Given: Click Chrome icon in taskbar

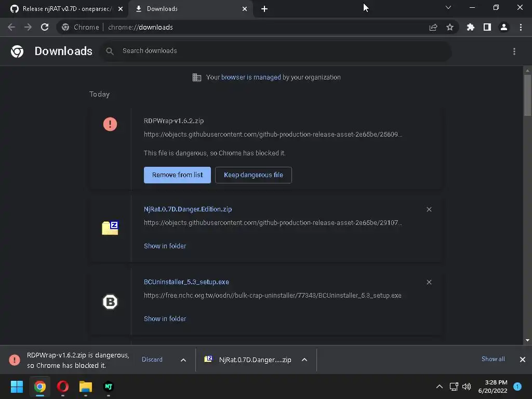Looking at the screenshot, I should [40, 387].
